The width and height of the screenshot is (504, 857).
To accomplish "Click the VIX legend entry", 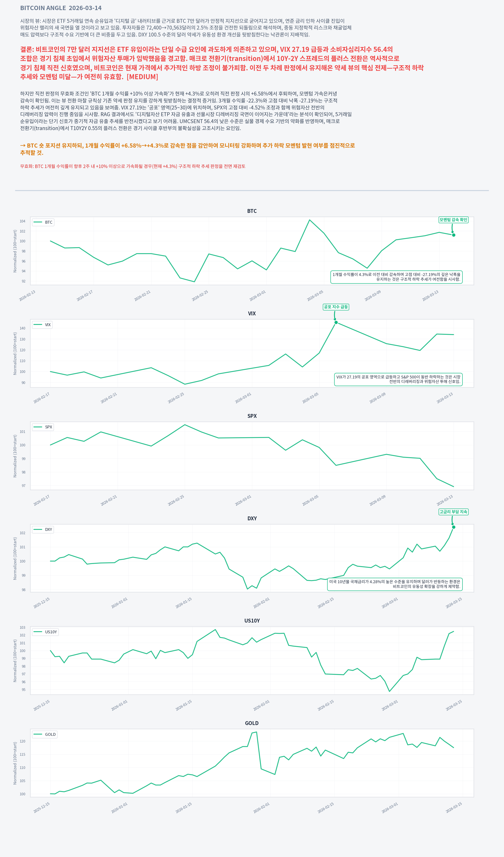I will 42,325.
